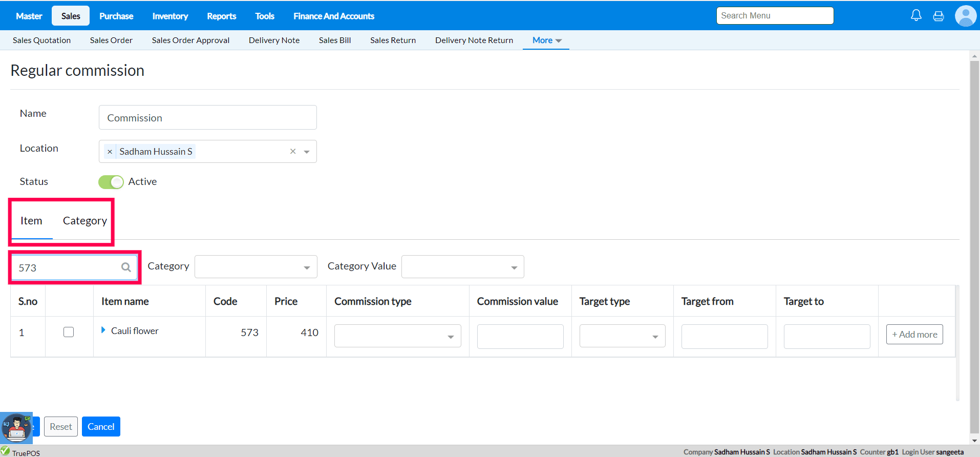Screen dimensions: 980x457
Task: Click the Target type column header
Action: (x=605, y=301)
